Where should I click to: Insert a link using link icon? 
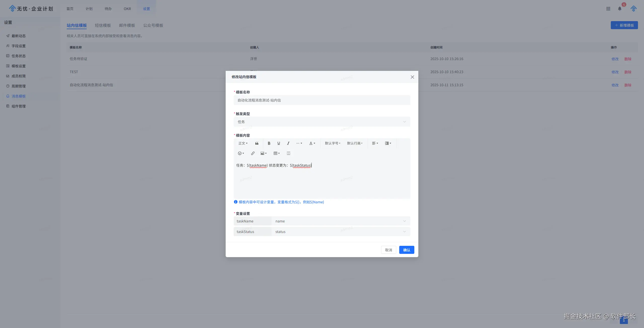253,153
